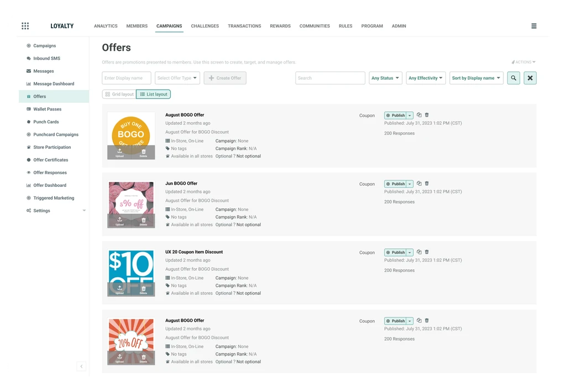The height and width of the screenshot is (392, 566).
Task: Open the Select Offer Type dropdown
Action: point(177,78)
